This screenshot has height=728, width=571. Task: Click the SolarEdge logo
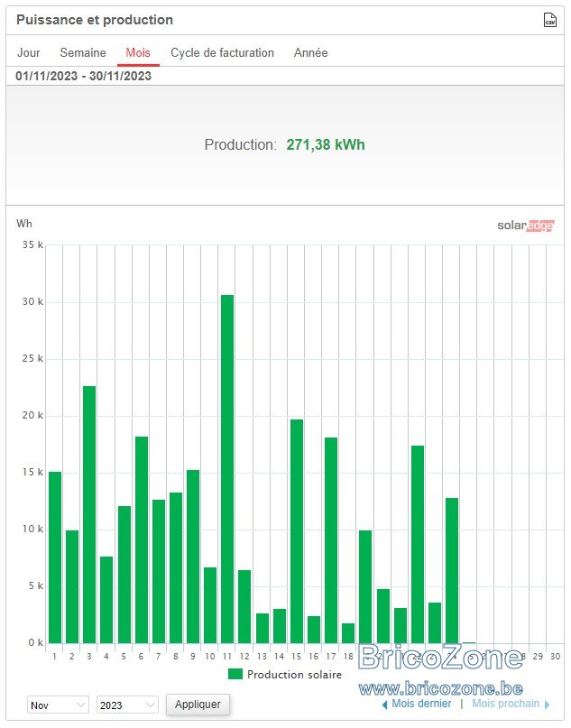pos(526,226)
